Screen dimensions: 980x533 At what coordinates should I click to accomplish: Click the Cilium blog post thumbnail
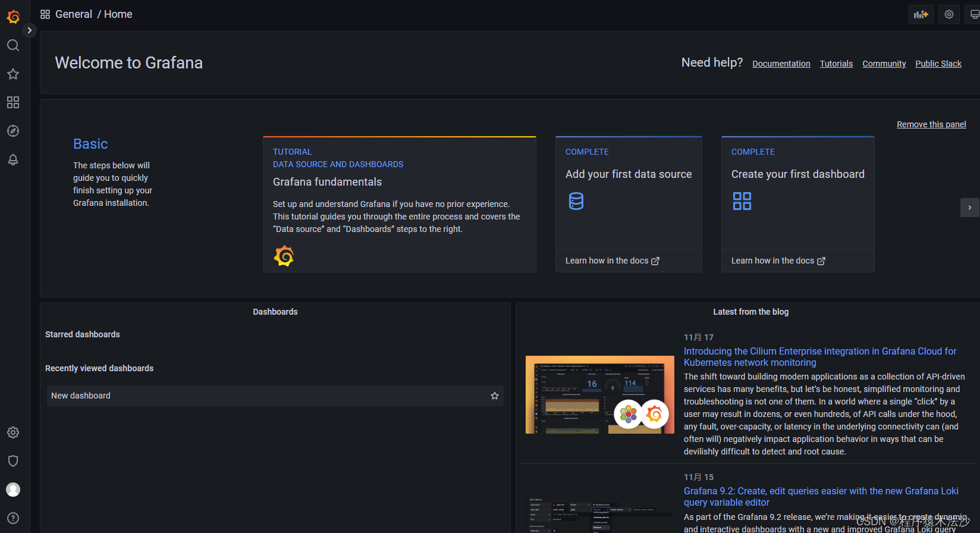(600, 394)
